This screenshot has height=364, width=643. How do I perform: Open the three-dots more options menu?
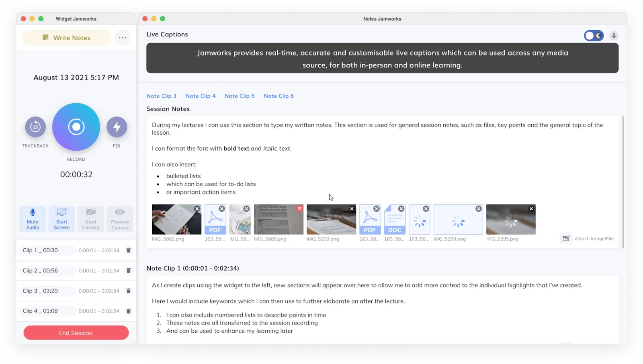coord(123,38)
